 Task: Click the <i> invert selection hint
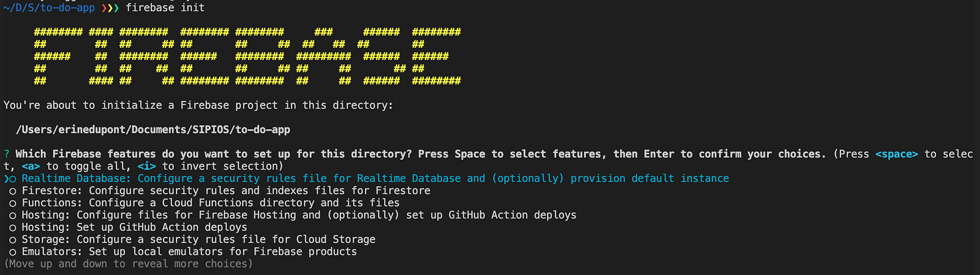pos(147,166)
